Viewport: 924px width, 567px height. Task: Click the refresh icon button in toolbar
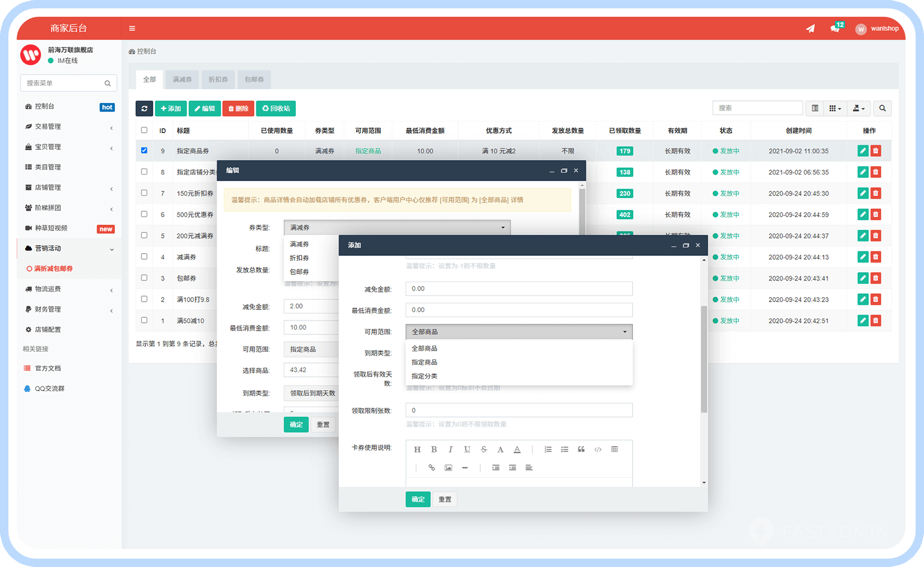point(144,109)
